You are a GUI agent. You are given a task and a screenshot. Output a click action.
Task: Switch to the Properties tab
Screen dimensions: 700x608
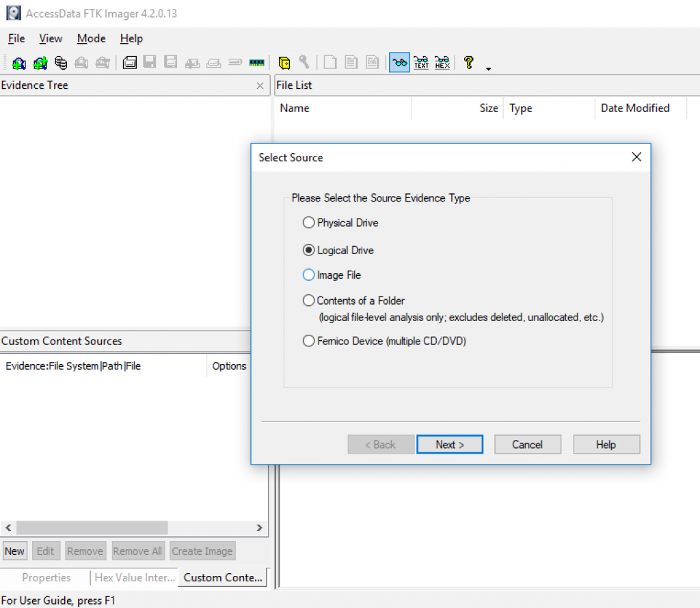pos(46,578)
